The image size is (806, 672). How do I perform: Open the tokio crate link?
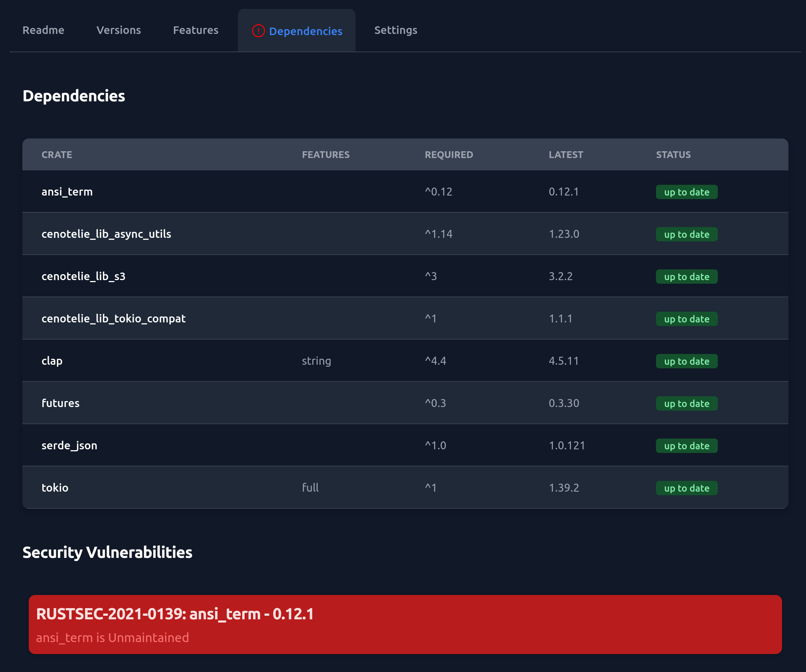[55, 488]
